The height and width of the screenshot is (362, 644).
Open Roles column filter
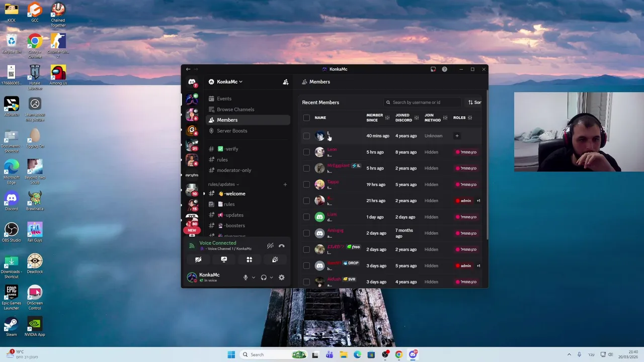click(470, 118)
